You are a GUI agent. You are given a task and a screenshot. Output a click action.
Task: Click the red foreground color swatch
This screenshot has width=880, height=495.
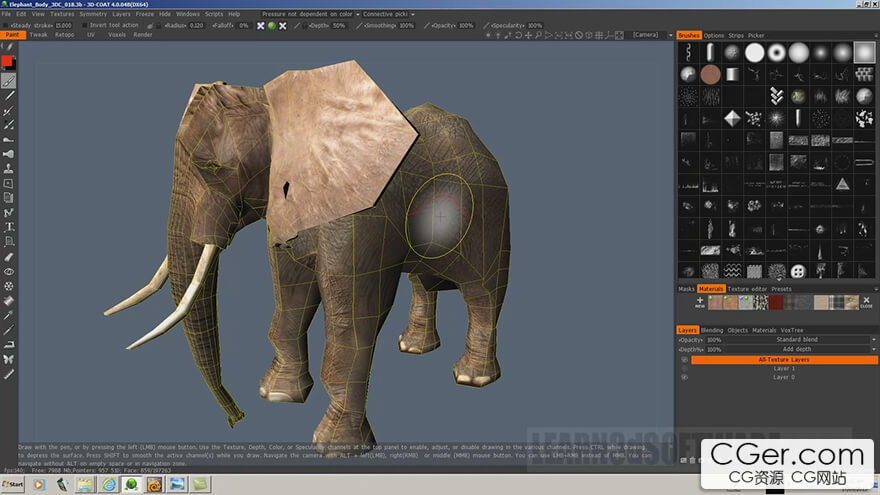(6, 61)
